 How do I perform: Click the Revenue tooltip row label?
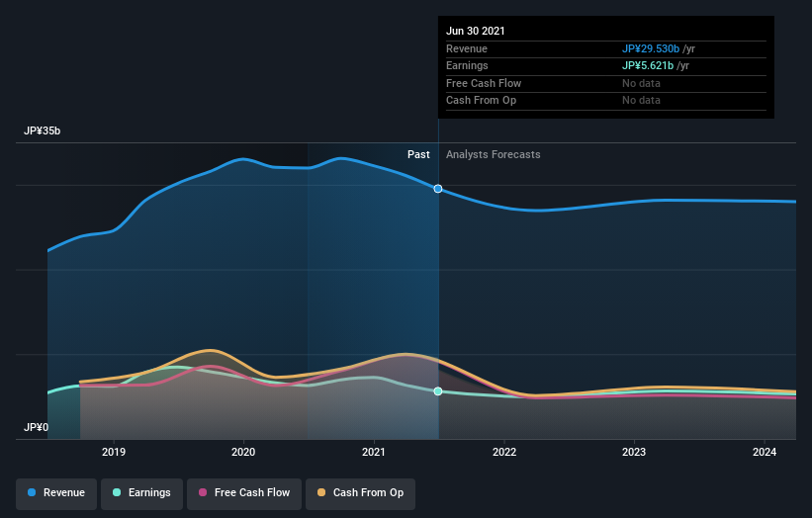pyautogui.click(x=467, y=48)
